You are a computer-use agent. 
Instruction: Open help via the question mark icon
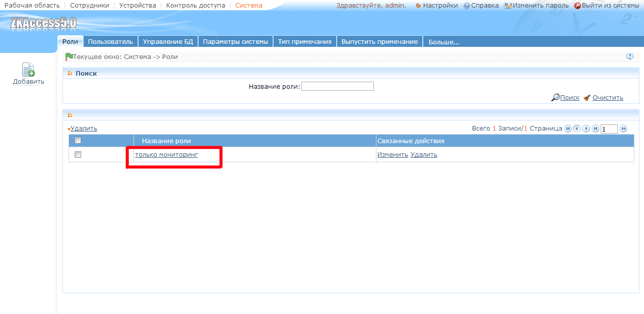[x=629, y=56]
